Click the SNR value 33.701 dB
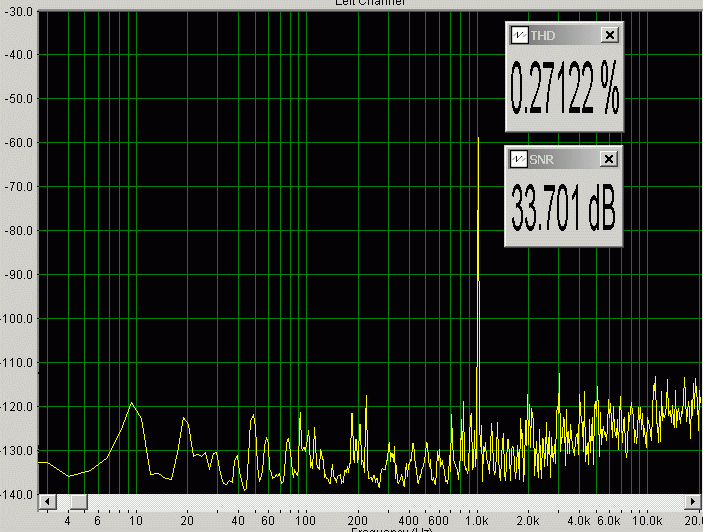The width and height of the screenshot is (703, 532). click(x=563, y=208)
